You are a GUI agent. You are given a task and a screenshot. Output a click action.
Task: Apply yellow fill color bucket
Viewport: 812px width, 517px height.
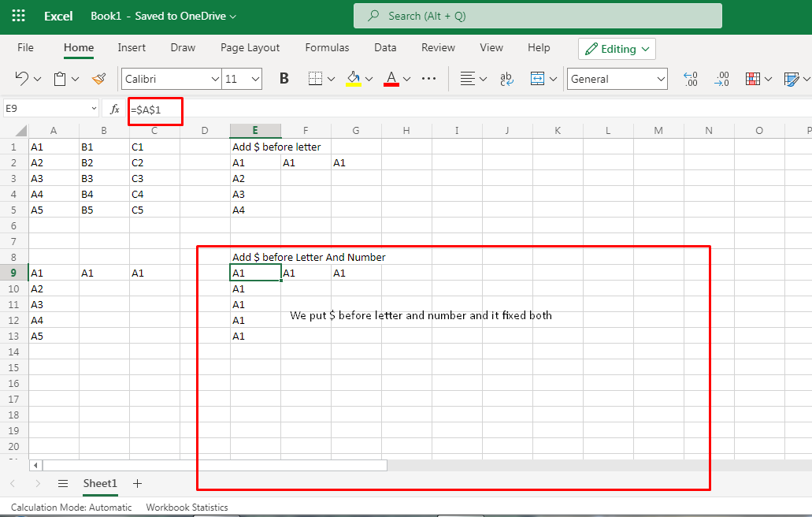point(353,79)
